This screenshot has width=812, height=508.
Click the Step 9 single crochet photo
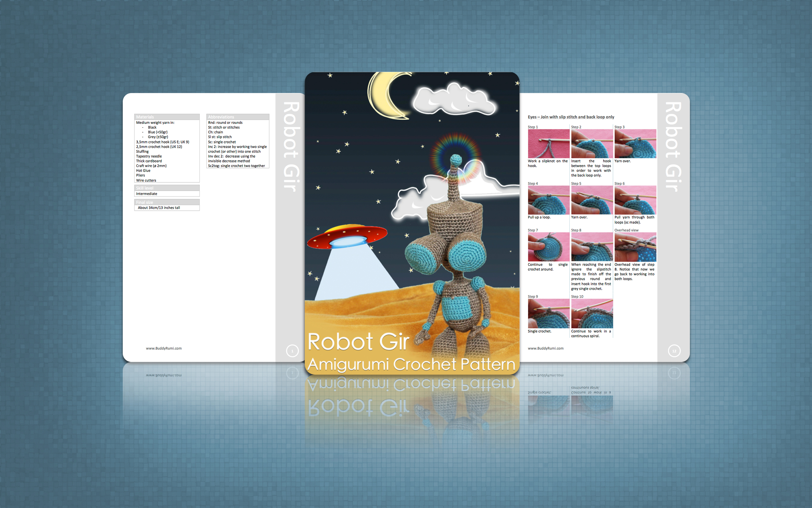tap(549, 313)
